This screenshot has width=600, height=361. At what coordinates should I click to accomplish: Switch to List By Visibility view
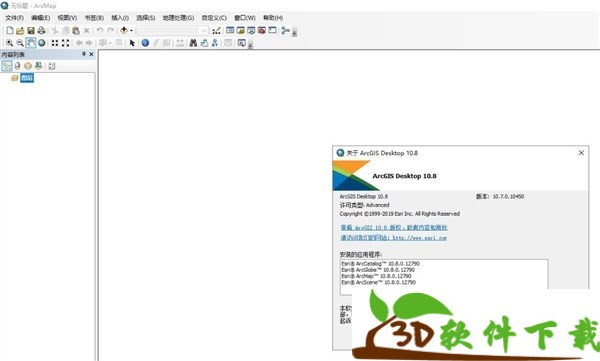coord(28,66)
